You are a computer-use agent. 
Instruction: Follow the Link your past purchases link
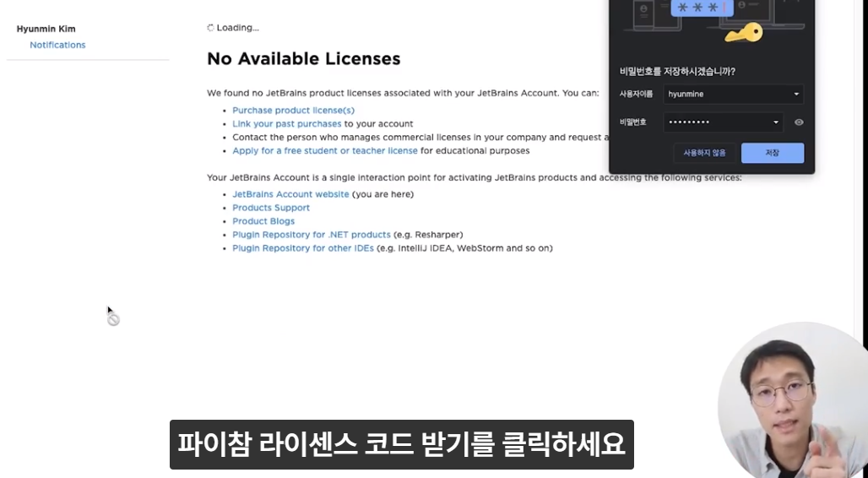(287, 123)
